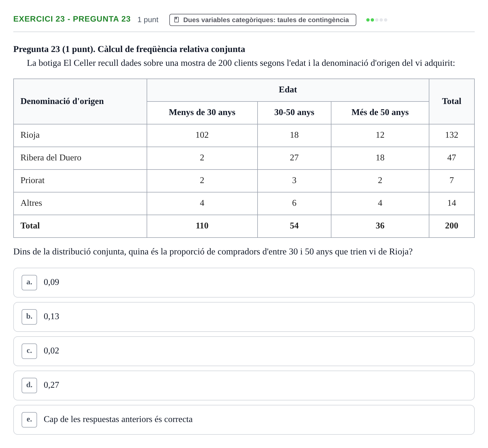Click column total 36 cell
The image size is (488, 448).
(x=380, y=226)
